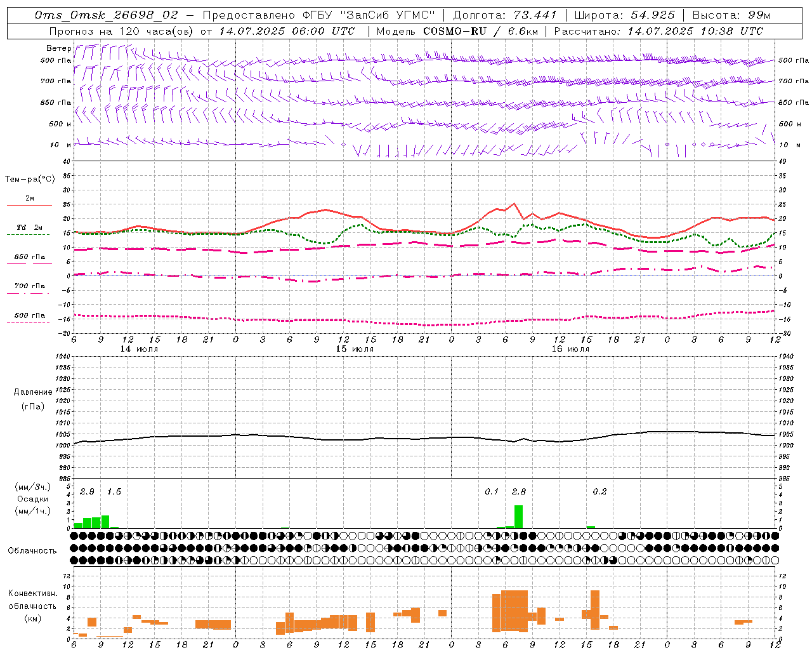Click the 700 гПа dash-dot legend line sample

tap(29, 293)
